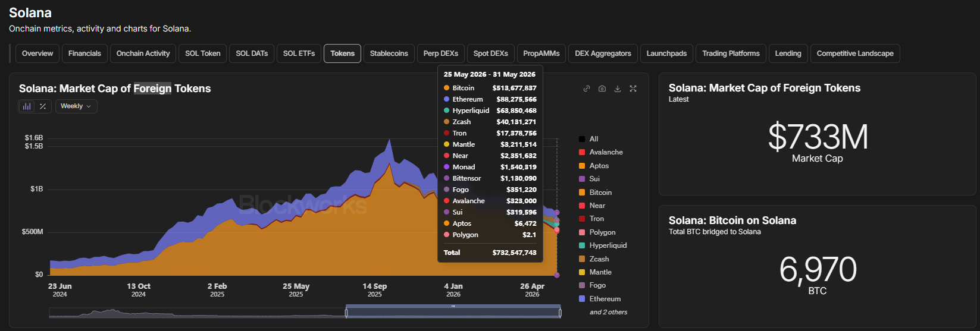Toggle Aptos series in legend
This screenshot has height=331, width=980.
click(594, 166)
